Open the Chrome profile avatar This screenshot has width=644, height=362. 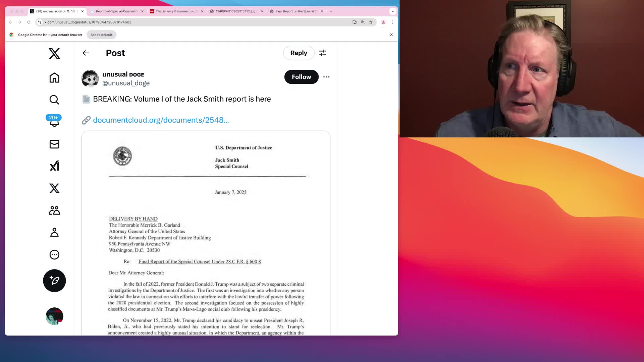click(x=383, y=22)
